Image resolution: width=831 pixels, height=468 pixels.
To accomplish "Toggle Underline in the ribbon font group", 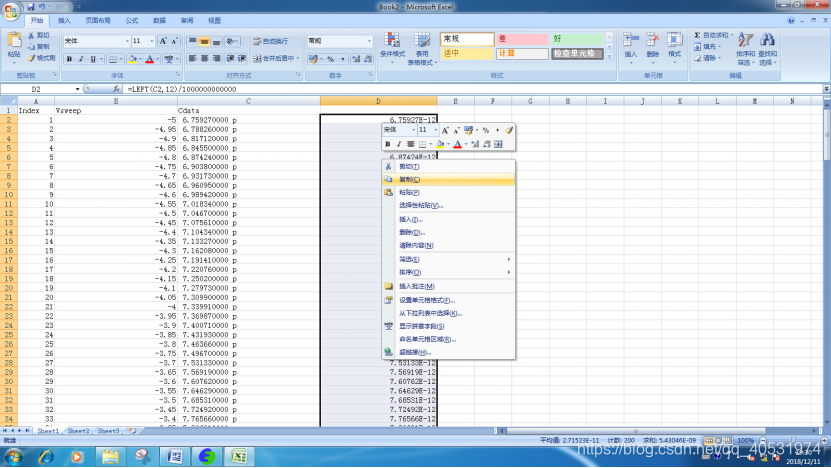I will coord(93,59).
